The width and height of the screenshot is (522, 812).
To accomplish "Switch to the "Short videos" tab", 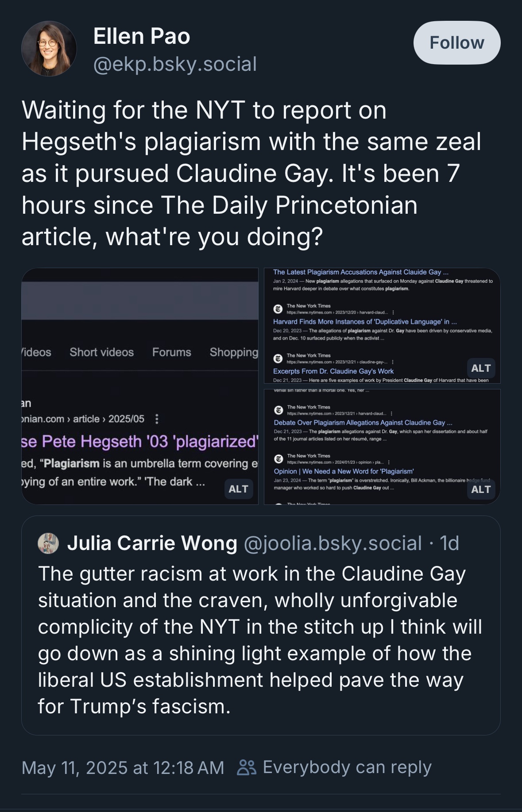I will [x=101, y=352].
